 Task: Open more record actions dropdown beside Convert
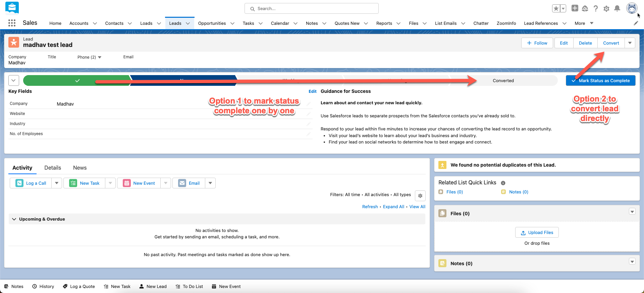coord(630,43)
